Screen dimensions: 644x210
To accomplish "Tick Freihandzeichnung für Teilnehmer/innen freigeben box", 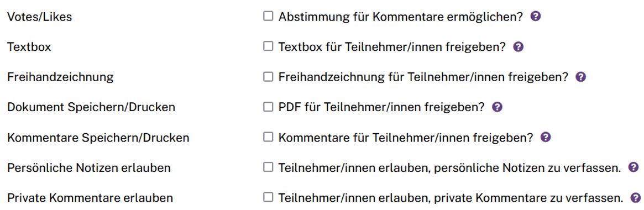I will coord(268,77).
